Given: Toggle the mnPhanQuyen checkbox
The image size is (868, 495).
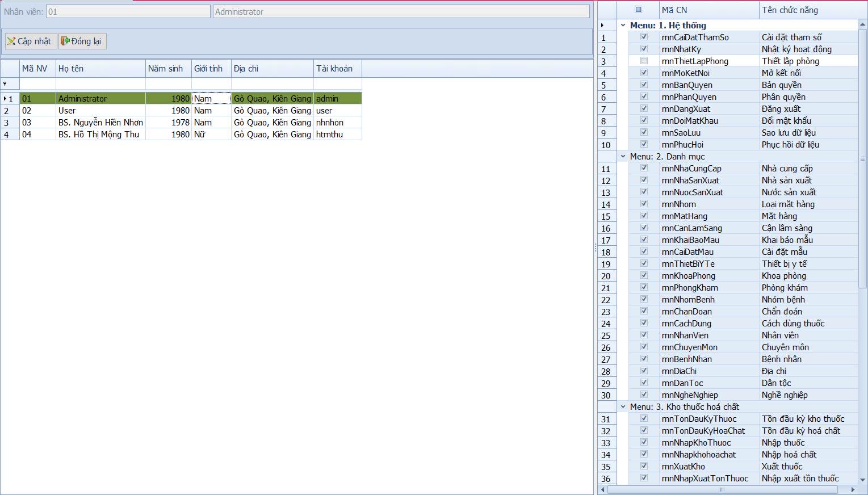Looking at the screenshot, I should tap(644, 97).
